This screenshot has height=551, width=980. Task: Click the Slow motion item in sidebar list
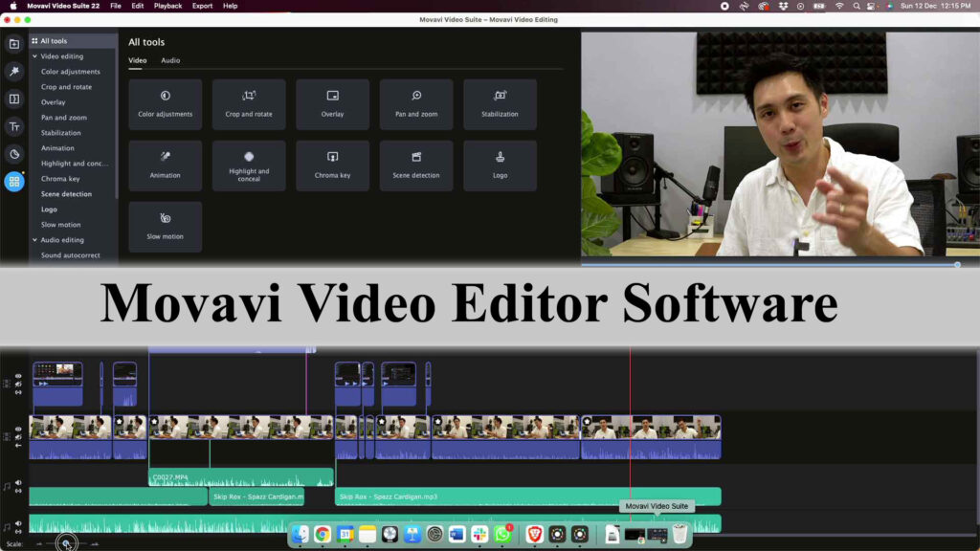tap(60, 225)
